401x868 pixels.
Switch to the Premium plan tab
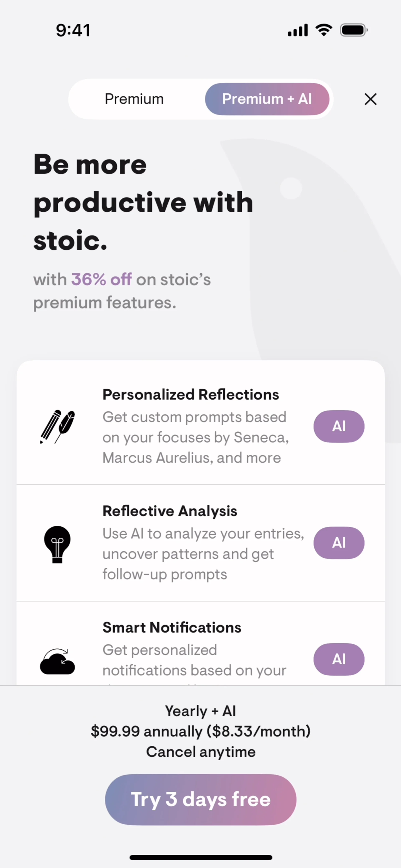pos(134,99)
